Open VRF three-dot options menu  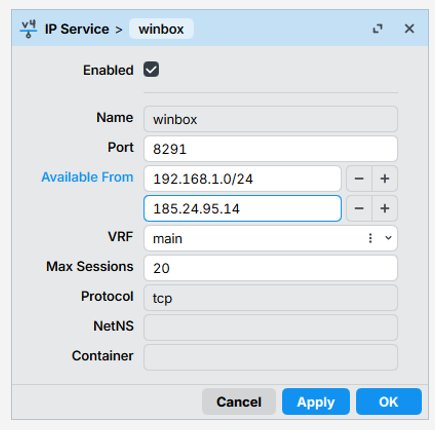pyautogui.click(x=370, y=238)
